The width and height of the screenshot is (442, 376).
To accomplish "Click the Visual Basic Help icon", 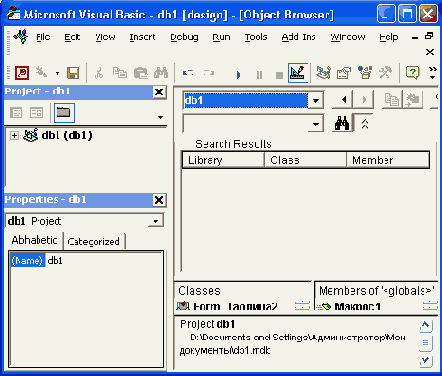I will [413, 73].
